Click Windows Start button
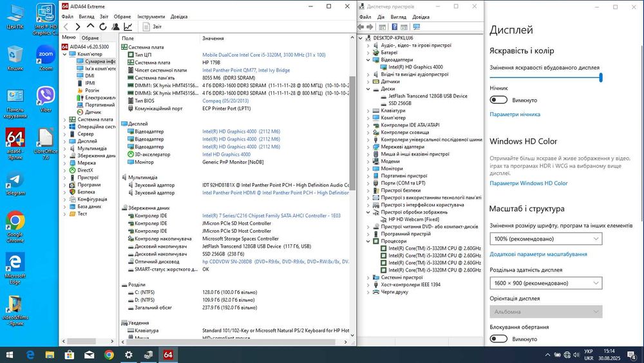The height and width of the screenshot is (363, 644). [10, 355]
